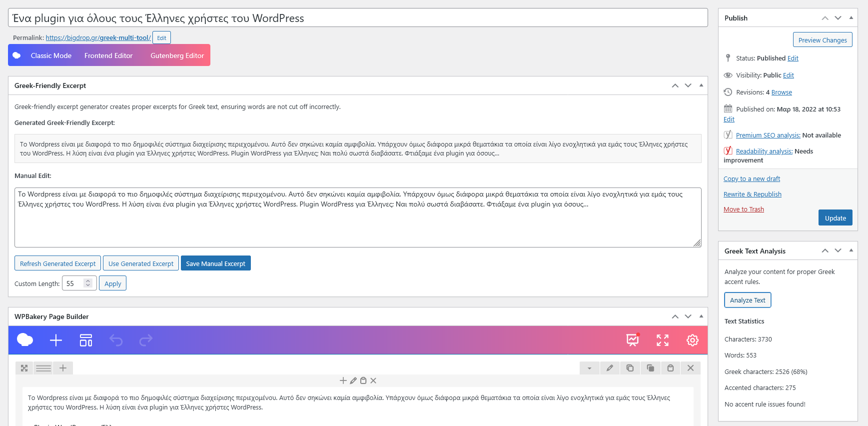Switch to Frontend Editor
This screenshot has width=868, height=426.
pyautogui.click(x=108, y=55)
